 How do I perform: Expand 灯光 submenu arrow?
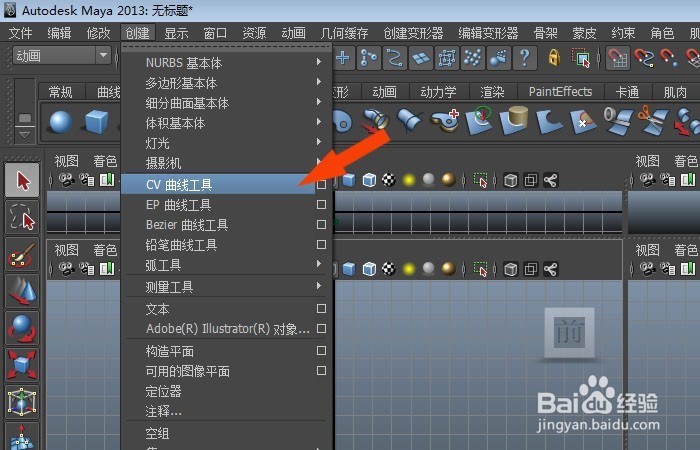point(319,142)
